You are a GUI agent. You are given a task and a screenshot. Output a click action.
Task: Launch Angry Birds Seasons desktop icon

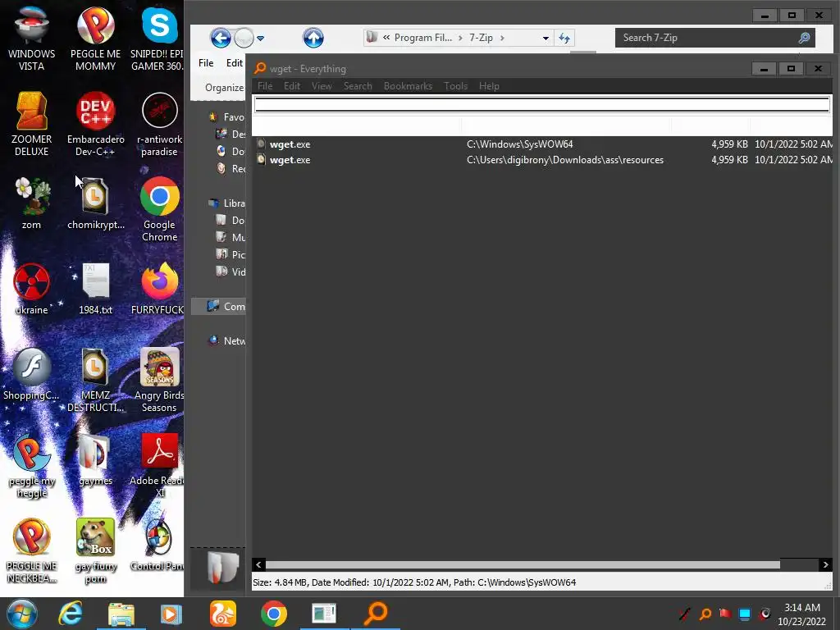[x=159, y=381]
